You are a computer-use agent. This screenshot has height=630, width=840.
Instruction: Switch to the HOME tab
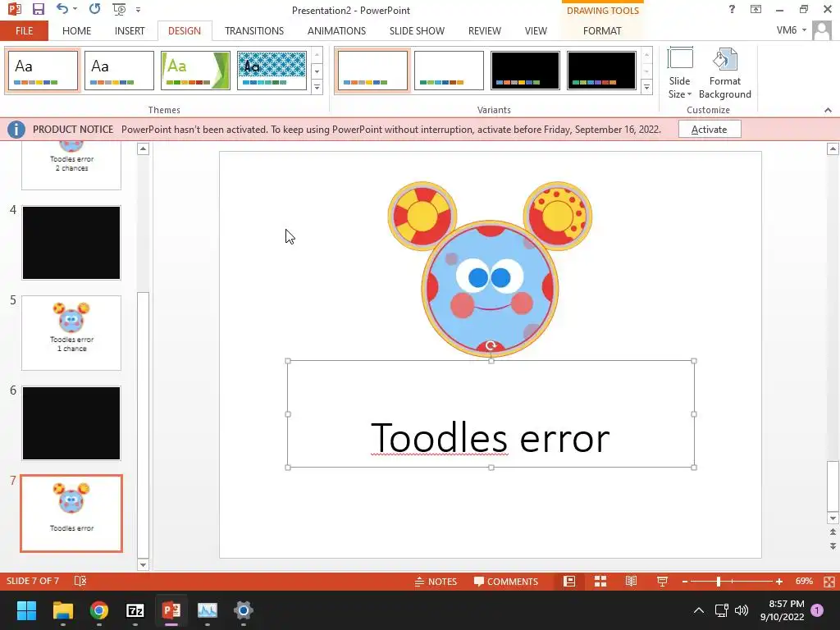[76, 30]
